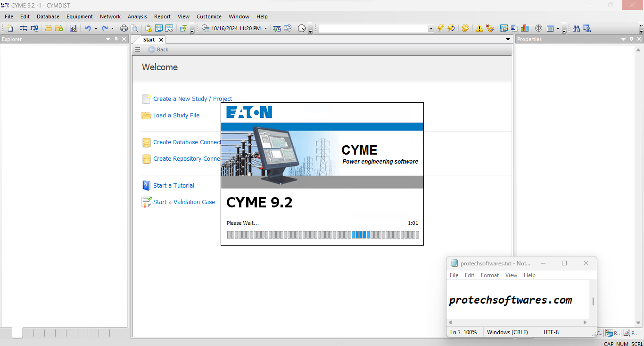644x346 pixels.
Task: Click the lightning bolt with refresh arrow icon
Action: tap(451, 28)
